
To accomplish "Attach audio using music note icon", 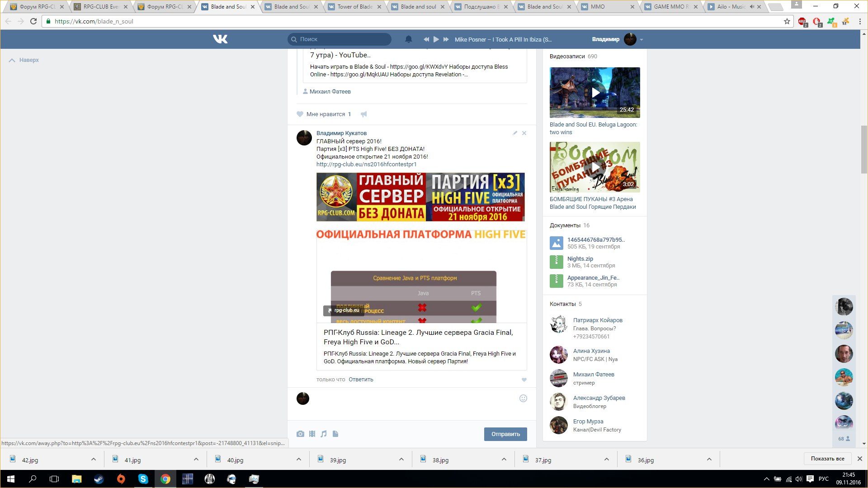I will tap(324, 434).
